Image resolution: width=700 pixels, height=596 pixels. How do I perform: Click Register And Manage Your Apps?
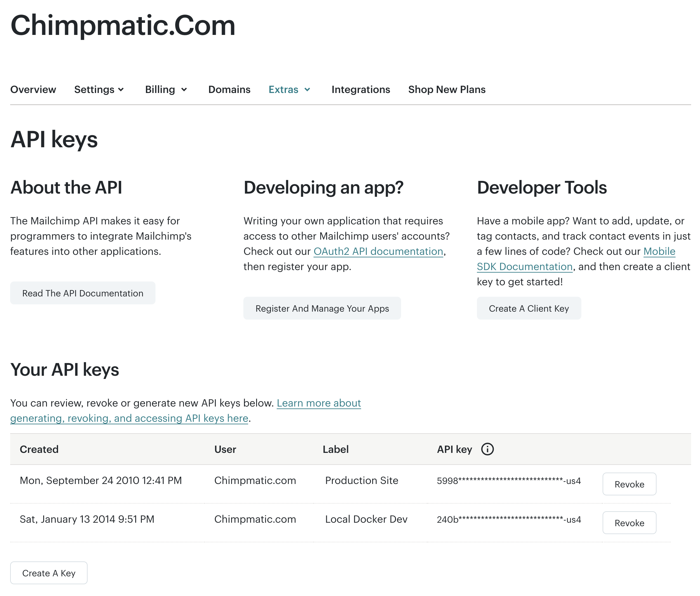(322, 308)
